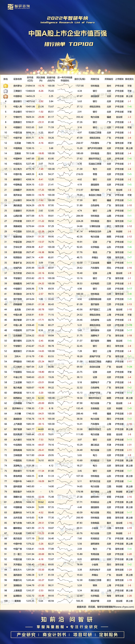Select the company name 片仔癀
This screenshot has width=135, height=644.
[x=18, y=414]
